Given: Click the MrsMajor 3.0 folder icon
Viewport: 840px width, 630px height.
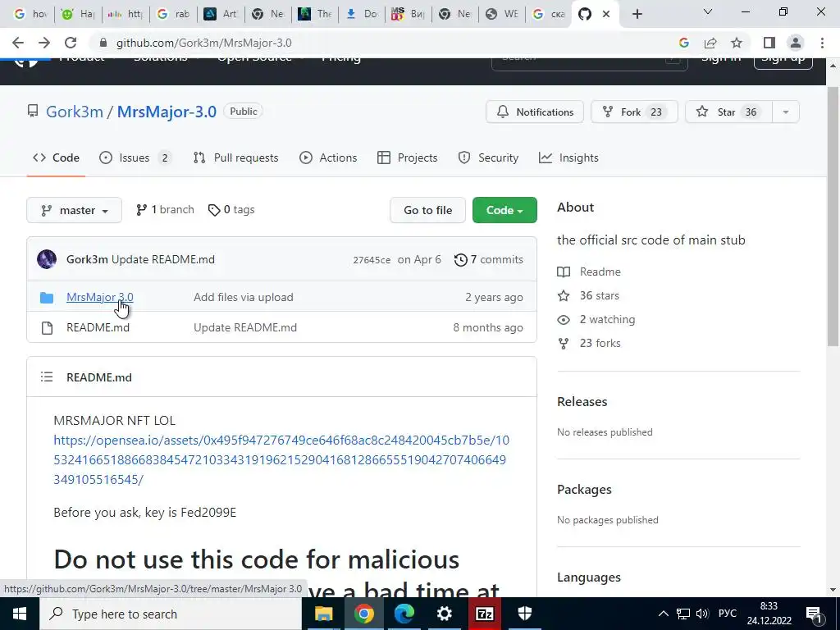Looking at the screenshot, I should click(x=47, y=297).
